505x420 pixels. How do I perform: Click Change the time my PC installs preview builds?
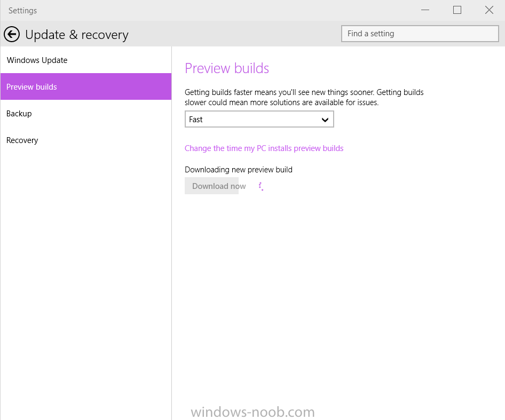[x=264, y=148]
